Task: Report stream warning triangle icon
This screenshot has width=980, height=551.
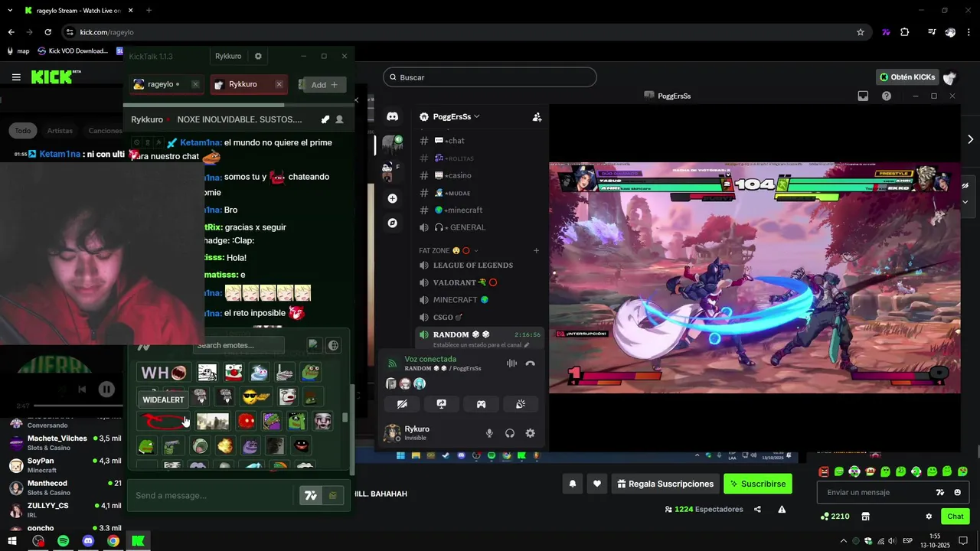Action: point(782,510)
